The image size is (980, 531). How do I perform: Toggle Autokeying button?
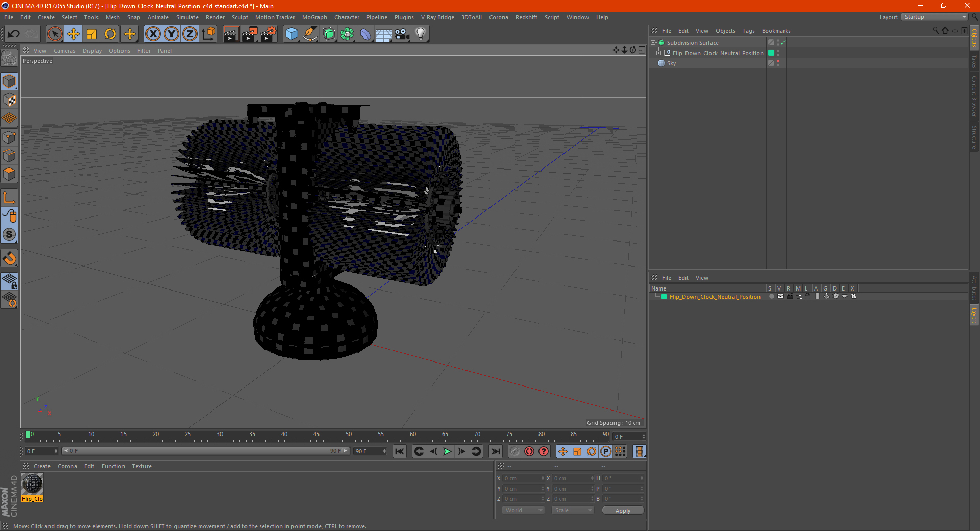point(529,451)
